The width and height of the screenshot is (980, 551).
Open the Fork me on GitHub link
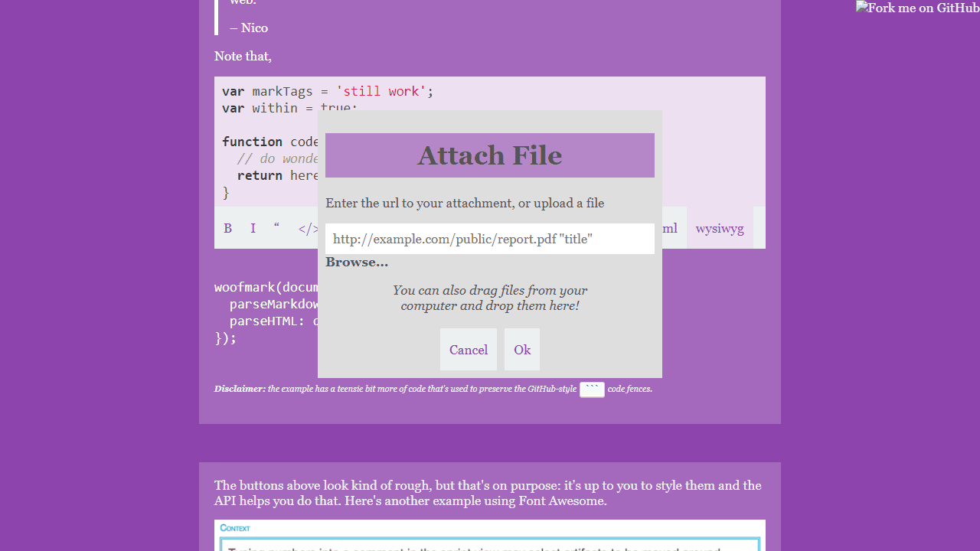tap(918, 8)
